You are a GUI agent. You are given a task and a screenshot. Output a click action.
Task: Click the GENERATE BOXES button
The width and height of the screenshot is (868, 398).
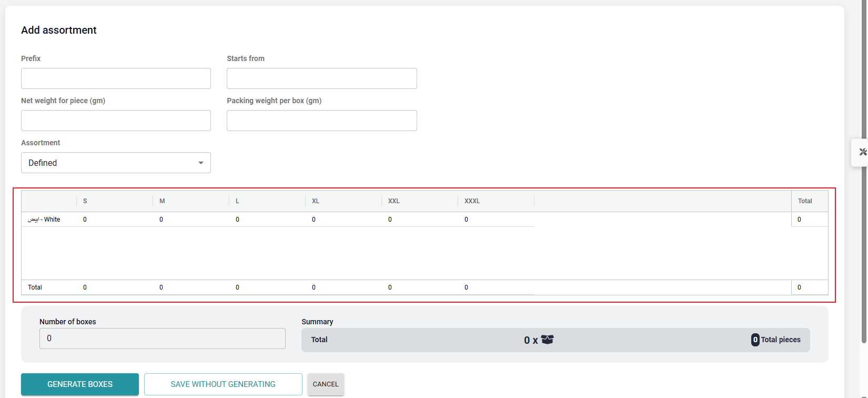coord(80,384)
